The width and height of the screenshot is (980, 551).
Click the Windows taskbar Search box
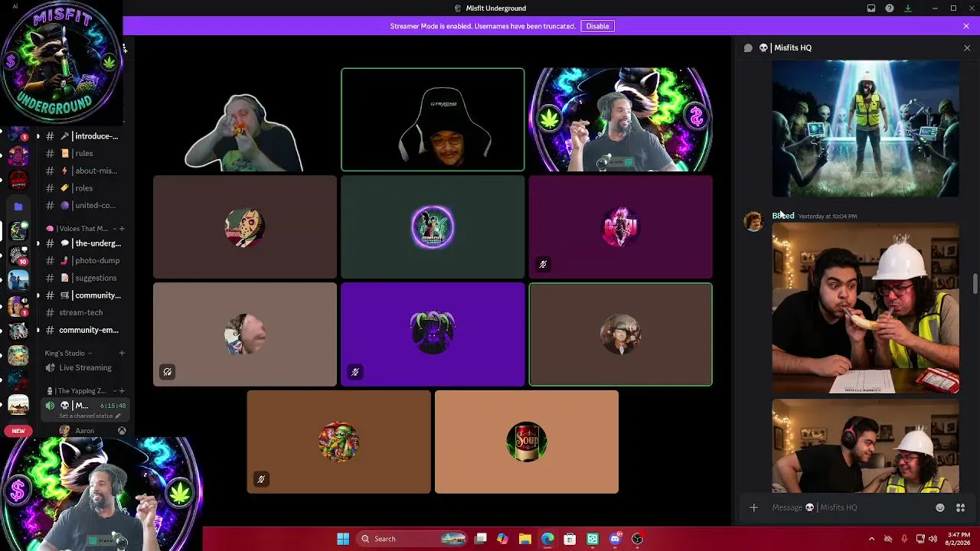413,539
